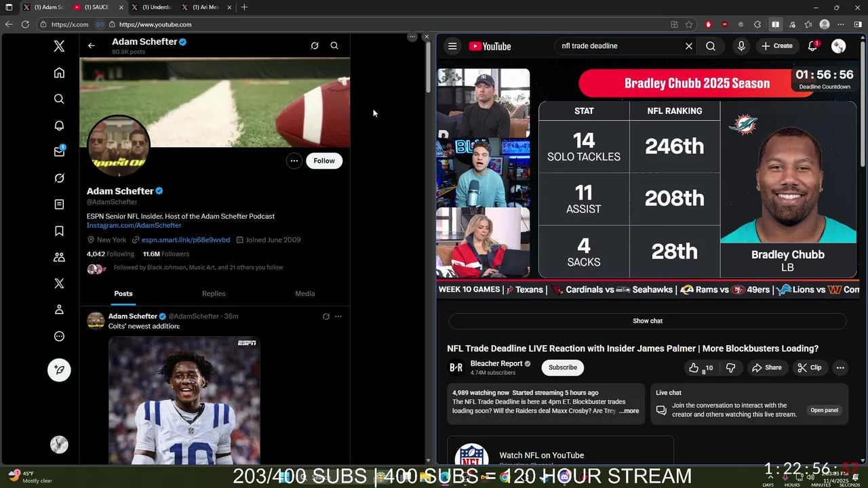Image resolution: width=868 pixels, height=488 pixels.
Task: Expand video description with ...more
Action: point(629,411)
